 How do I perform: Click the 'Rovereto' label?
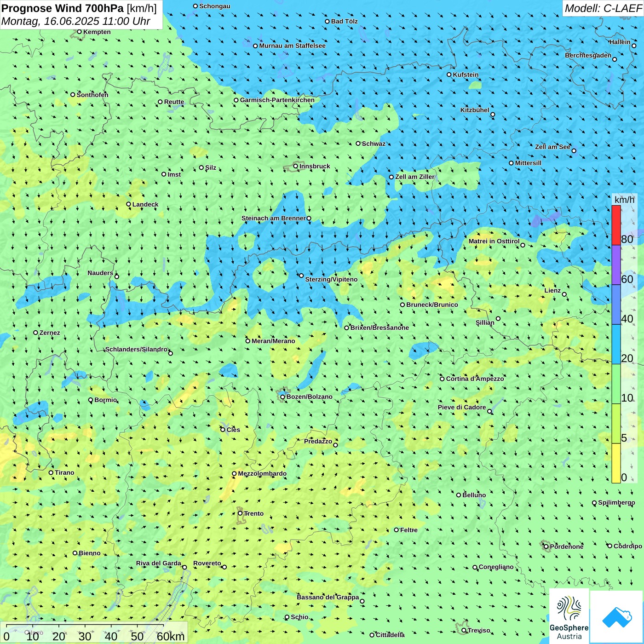tap(207, 563)
